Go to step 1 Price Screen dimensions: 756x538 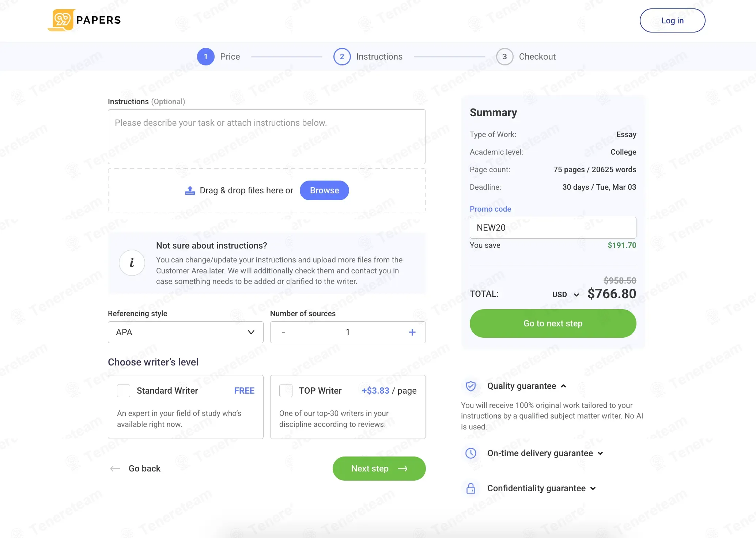219,57
